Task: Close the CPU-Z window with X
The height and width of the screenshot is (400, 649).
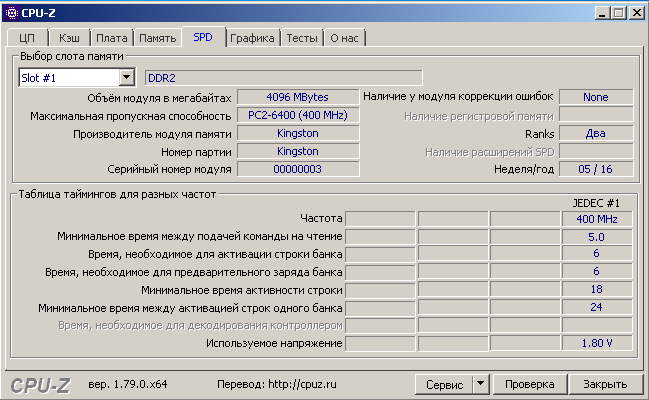Action: tap(637, 13)
